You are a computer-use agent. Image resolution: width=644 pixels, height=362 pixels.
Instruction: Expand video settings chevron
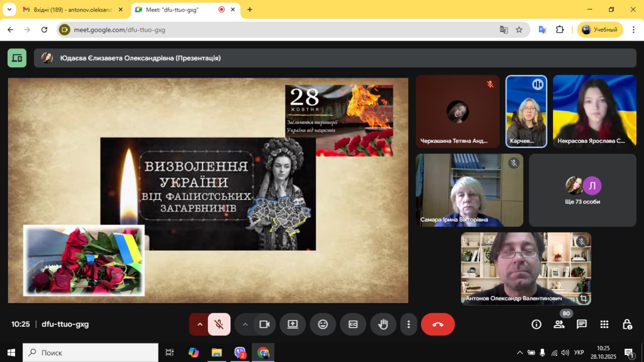pyautogui.click(x=245, y=324)
